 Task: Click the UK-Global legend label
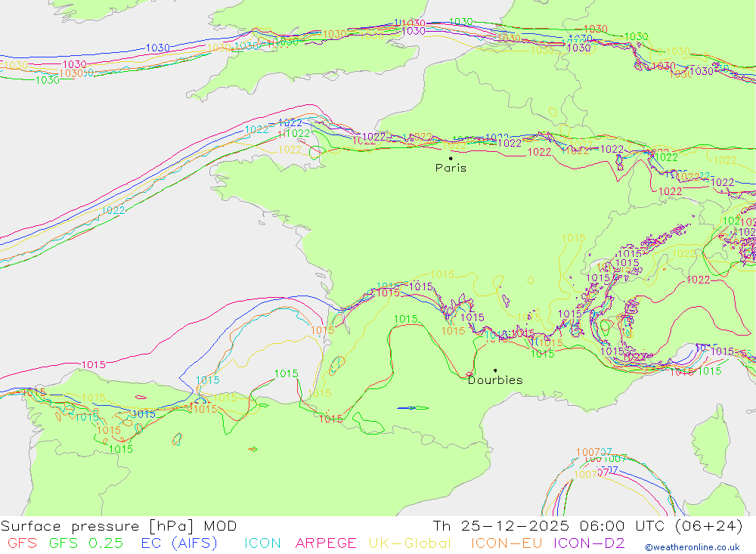(410, 543)
